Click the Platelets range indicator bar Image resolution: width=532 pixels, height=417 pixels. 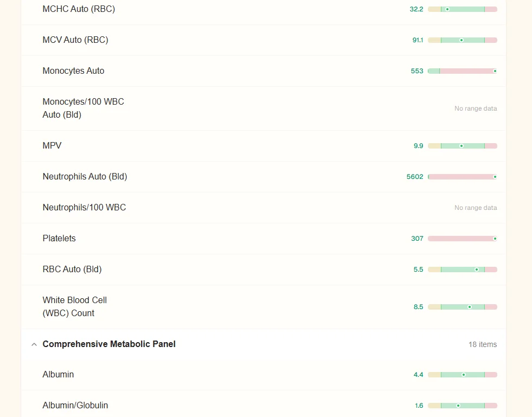point(463,239)
